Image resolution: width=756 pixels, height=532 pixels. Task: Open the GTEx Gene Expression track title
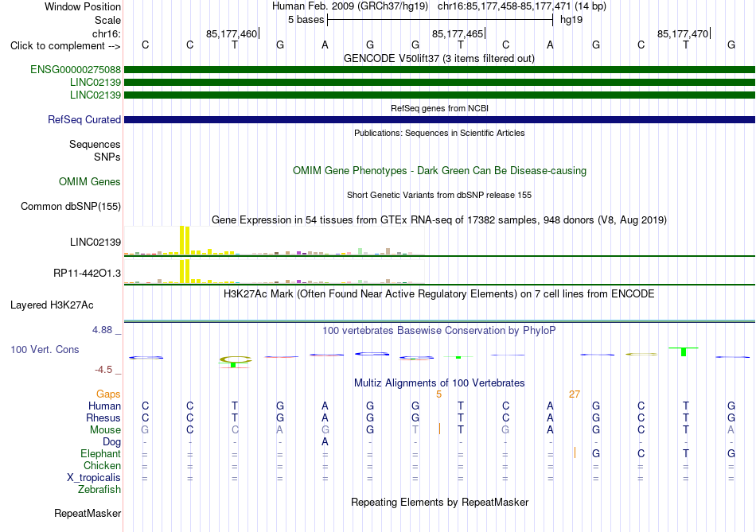(439, 219)
